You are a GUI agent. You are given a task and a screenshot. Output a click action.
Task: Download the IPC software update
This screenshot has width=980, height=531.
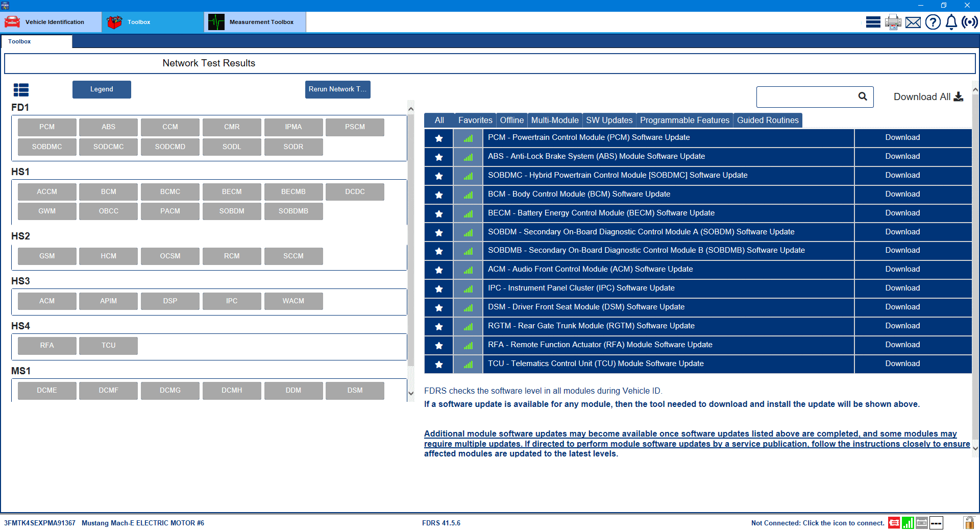902,288
